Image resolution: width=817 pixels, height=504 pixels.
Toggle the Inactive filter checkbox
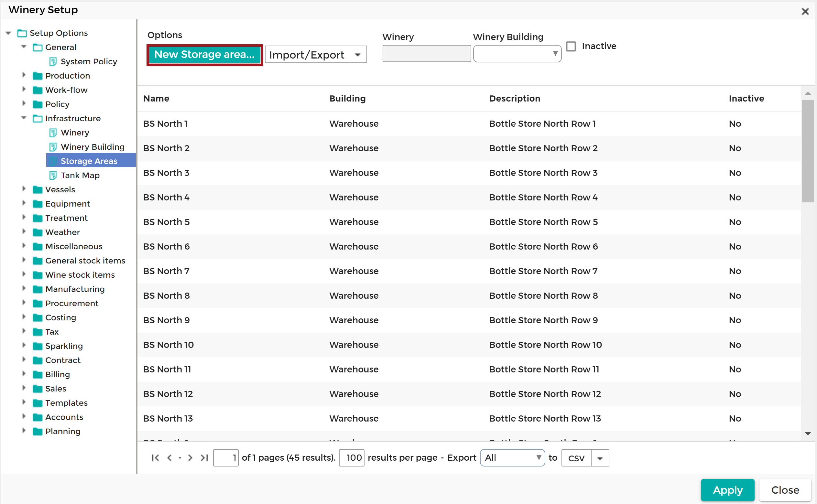coord(571,46)
